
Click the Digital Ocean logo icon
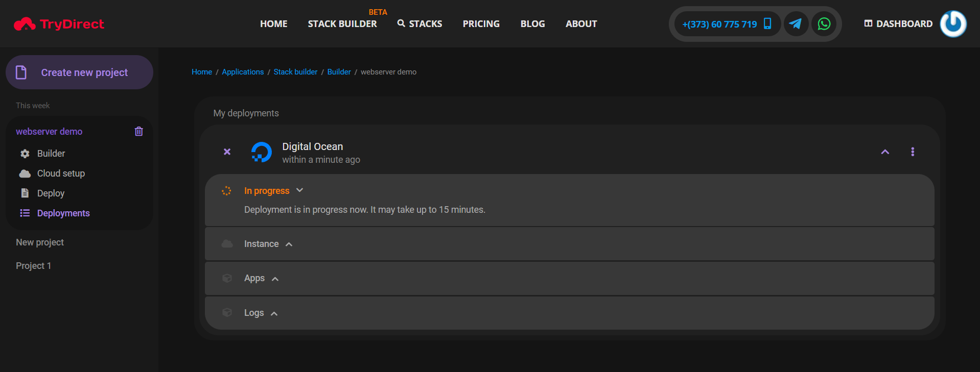261,152
